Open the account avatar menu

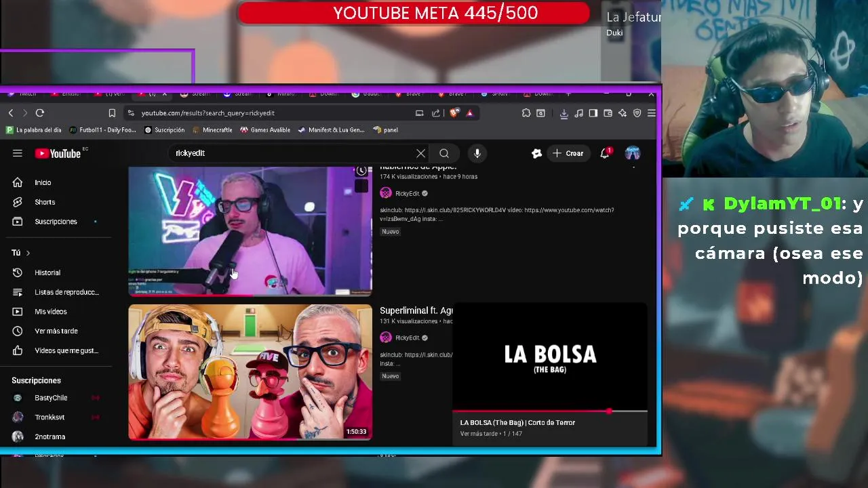[633, 153]
